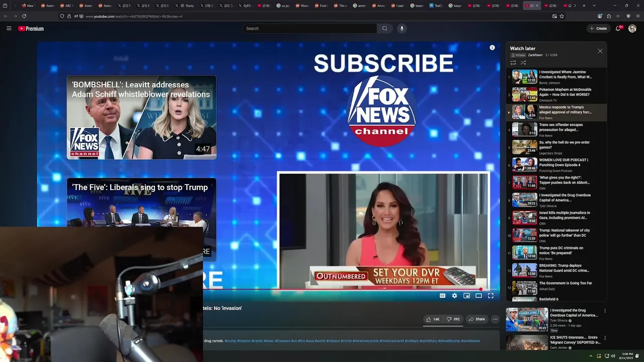Open picture-in-picture icon in address bar
This screenshot has width=644, height=362.
(554, 16)
